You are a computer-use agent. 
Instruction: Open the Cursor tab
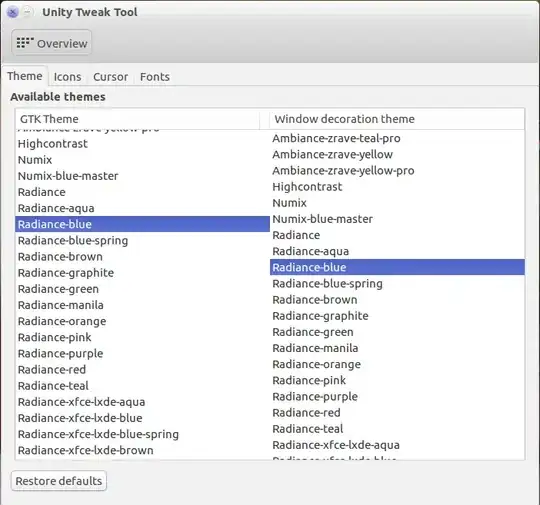[x=110, y=77]
